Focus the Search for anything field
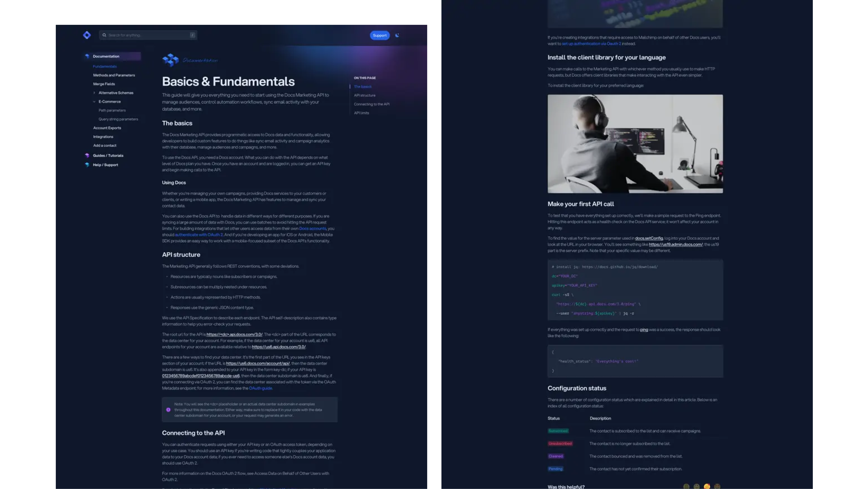The image size is (868, 489). pyautogui.click(x=148, y=35)
